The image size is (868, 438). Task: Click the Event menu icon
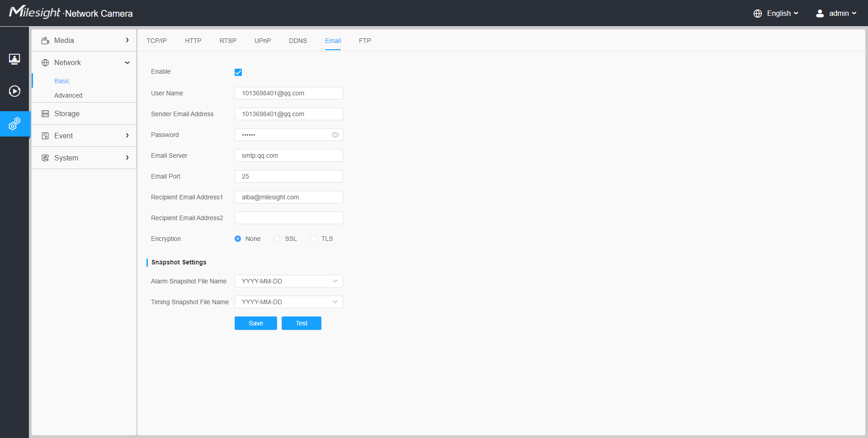[x=45, y=136]
